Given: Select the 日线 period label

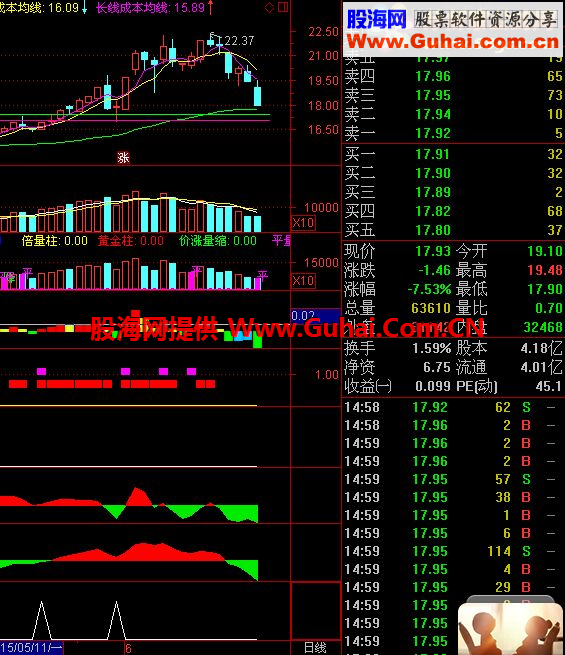Looking at the screenshot, I should pos(315,647).
